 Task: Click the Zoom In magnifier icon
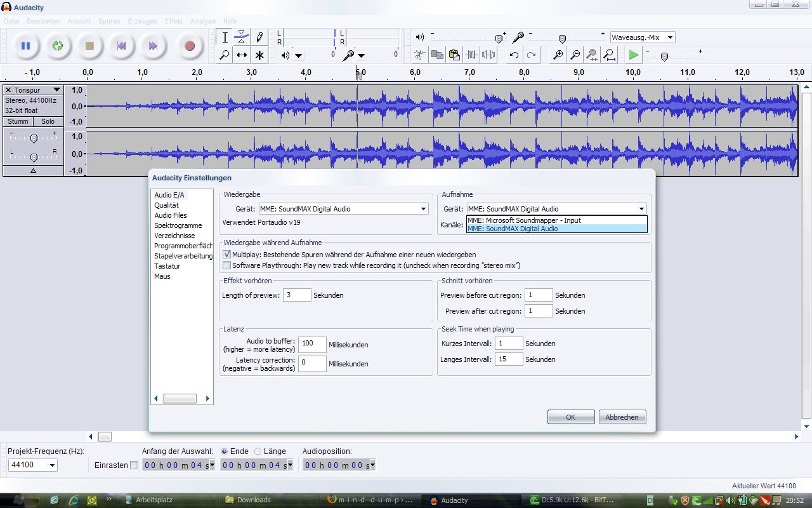coord(558,55)
